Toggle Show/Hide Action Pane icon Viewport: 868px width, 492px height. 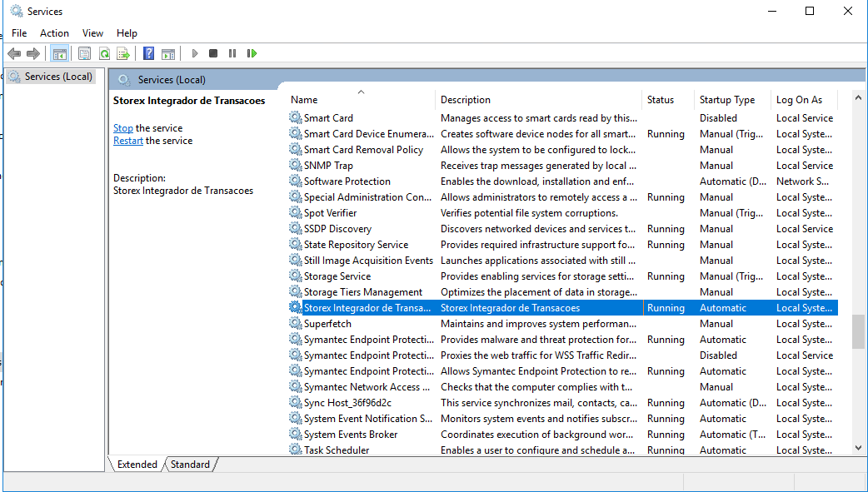pos(167,53)
